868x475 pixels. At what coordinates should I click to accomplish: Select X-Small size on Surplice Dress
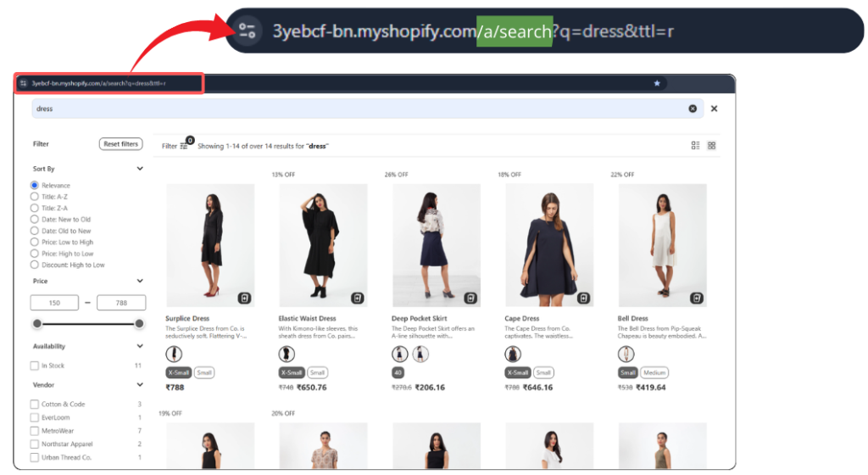click(x=178, y=372)
